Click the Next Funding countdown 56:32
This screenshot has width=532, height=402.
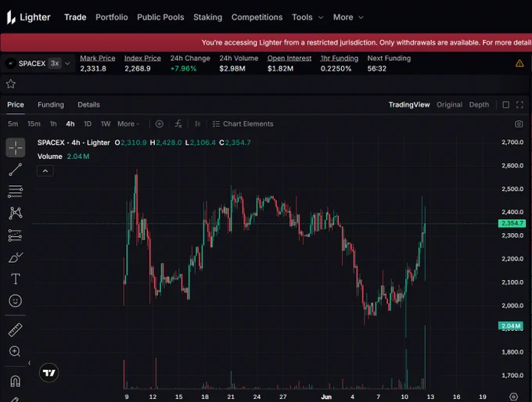(377, 69)
